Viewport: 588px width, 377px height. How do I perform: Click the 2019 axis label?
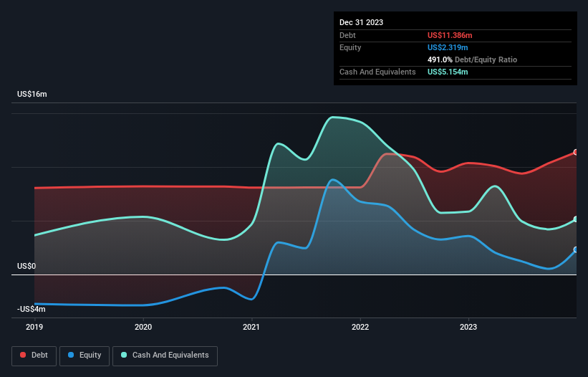(34, 327)
